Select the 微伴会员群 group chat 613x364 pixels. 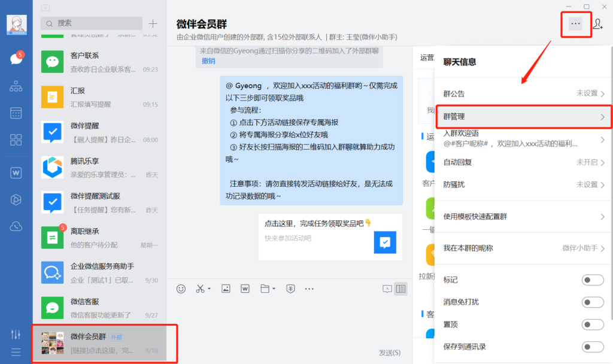point(100,343)
